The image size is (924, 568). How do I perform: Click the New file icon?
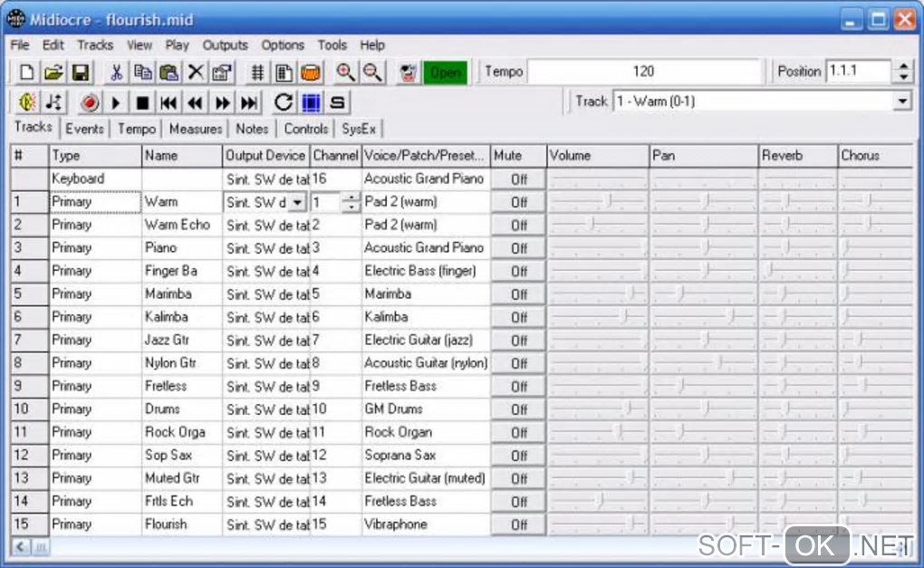[x=26, y=72]
